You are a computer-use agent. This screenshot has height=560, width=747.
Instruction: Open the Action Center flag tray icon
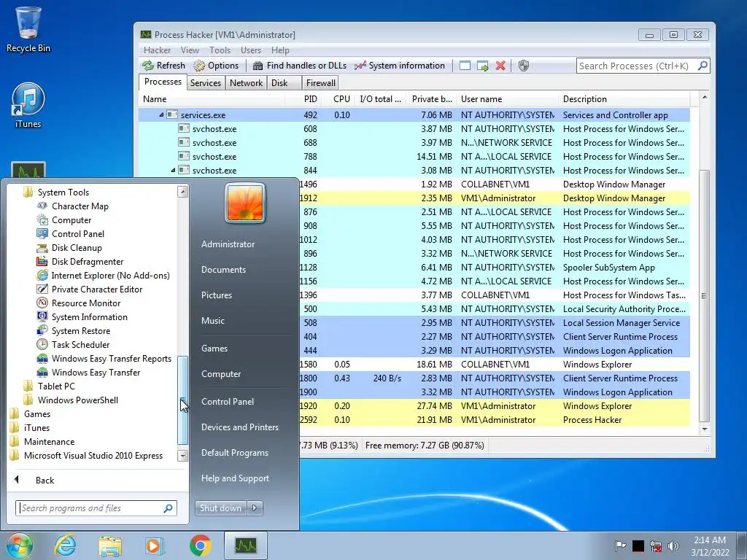pos(620,546)
